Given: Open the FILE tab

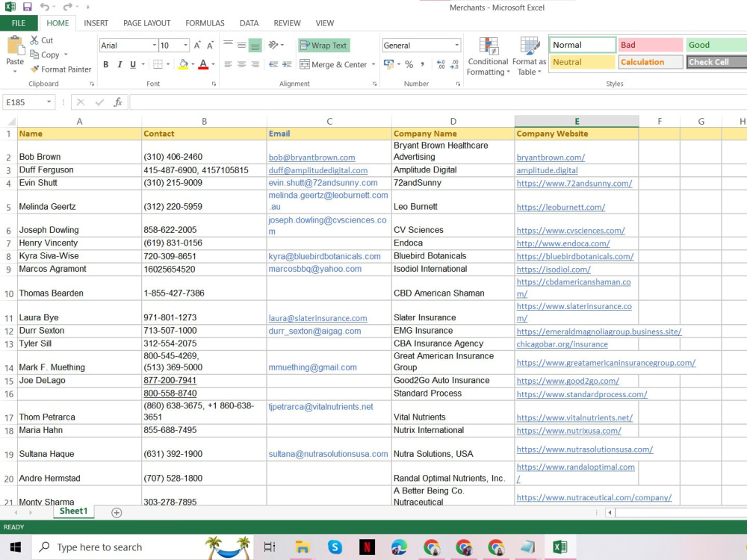Looking at the screenshot, I should pyautogui.click(x=19, y=23).
